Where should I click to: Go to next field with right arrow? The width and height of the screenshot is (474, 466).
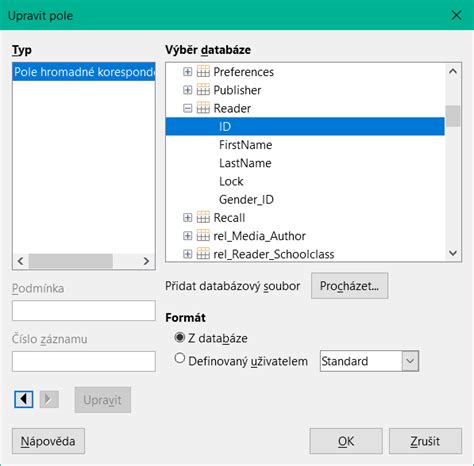coord(49,399)
